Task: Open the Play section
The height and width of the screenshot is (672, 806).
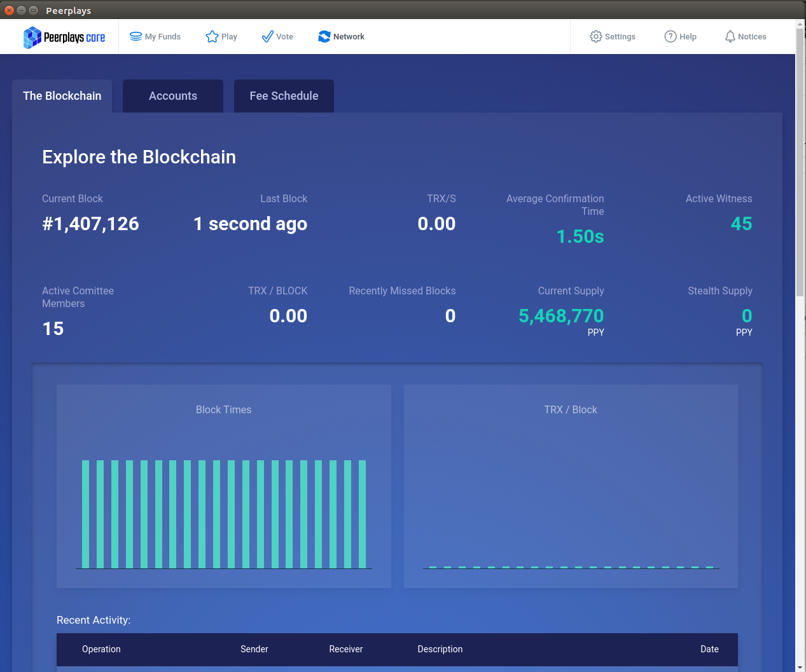Action: (x=221, y=36)
